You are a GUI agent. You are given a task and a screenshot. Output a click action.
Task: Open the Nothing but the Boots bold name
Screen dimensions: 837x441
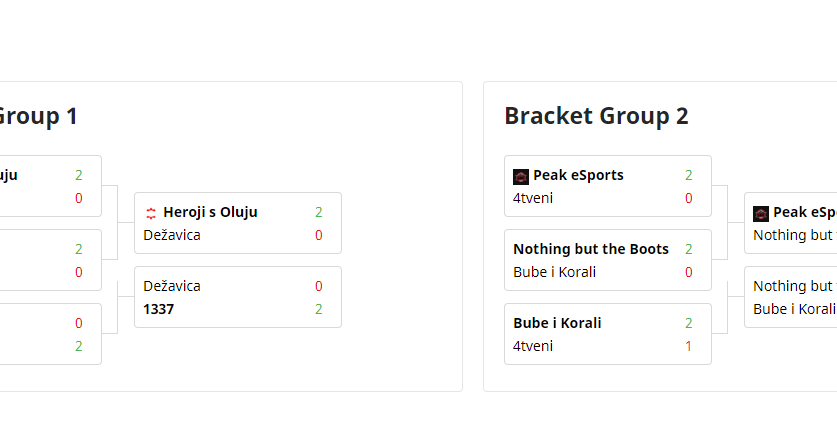[x=591, y=249]
